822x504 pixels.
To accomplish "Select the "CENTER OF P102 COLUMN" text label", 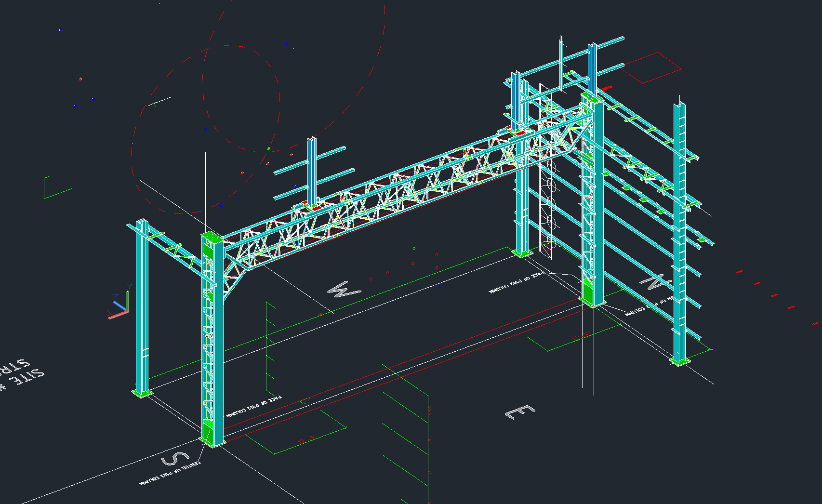I will point(170,473).
